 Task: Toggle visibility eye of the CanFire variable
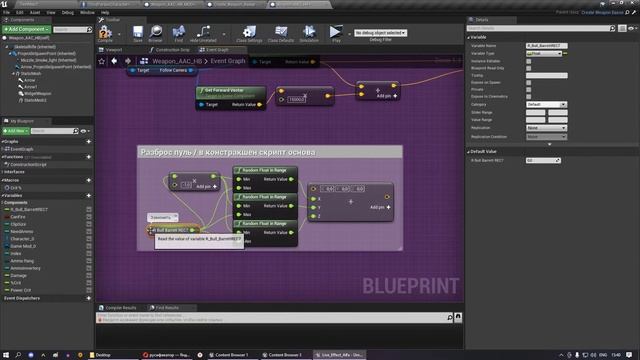pyautogui.click(x=89, y=217)
